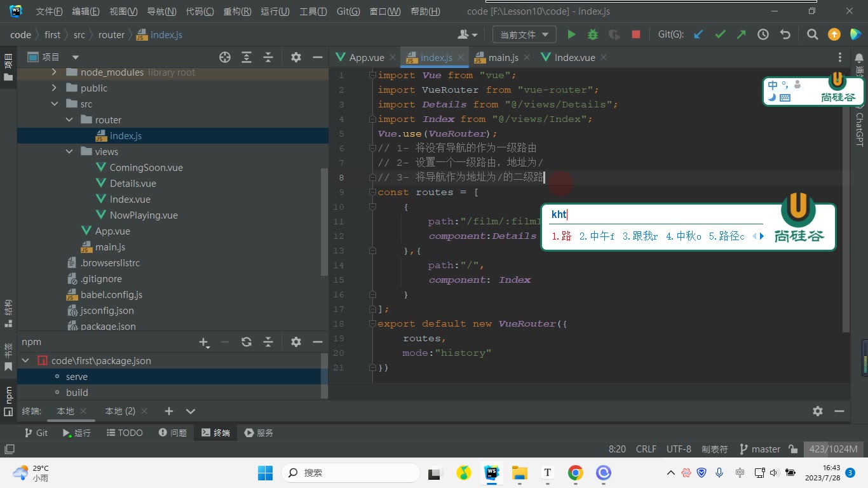This screenshot has width=868, height=488.
Task: Click the master git branch widget
Action: (759, 449)
